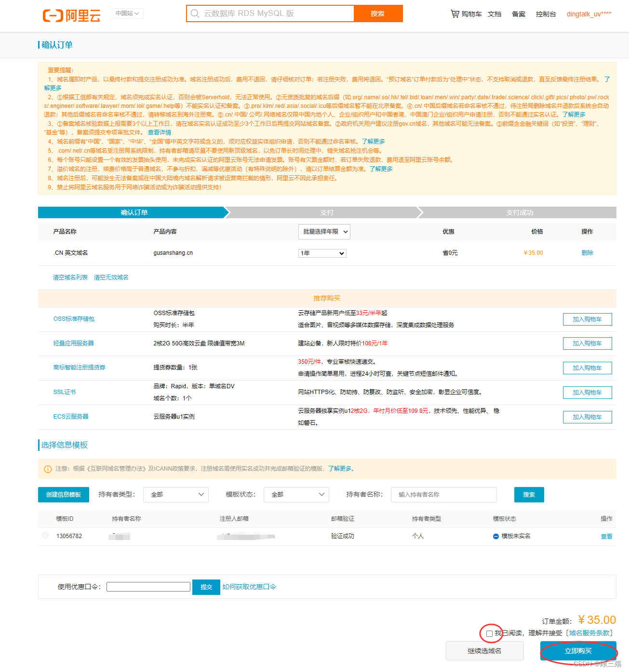Open the SSL证书 product link

(x=65, y=392)
